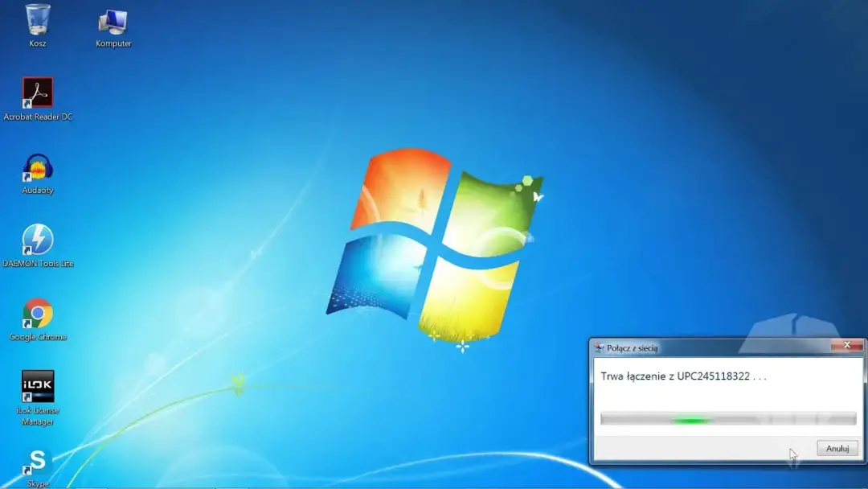Close the Połącz z siecią dialog
Viewport: 868px width, 489px height.
coord(847,345)
